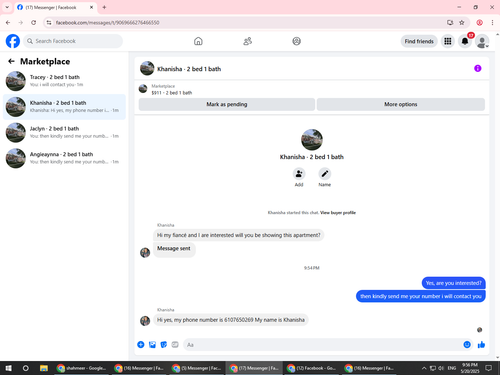
Task: Open the notifications bell icon
Action: pyautogui.click(x=465, y=41)
